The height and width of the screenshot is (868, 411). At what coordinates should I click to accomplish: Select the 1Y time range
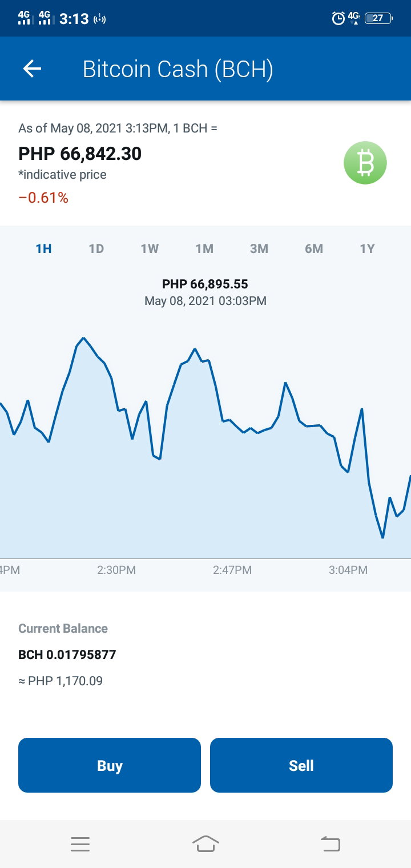tap(367, 248)
